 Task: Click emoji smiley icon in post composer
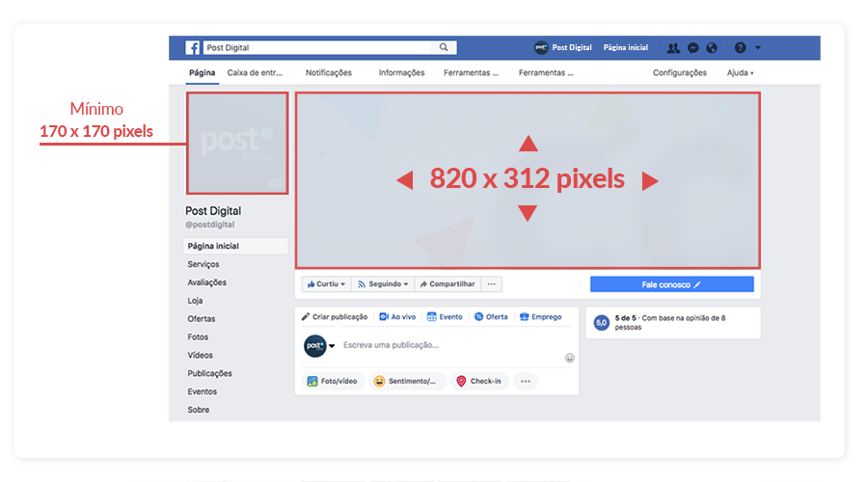point(570,358)
